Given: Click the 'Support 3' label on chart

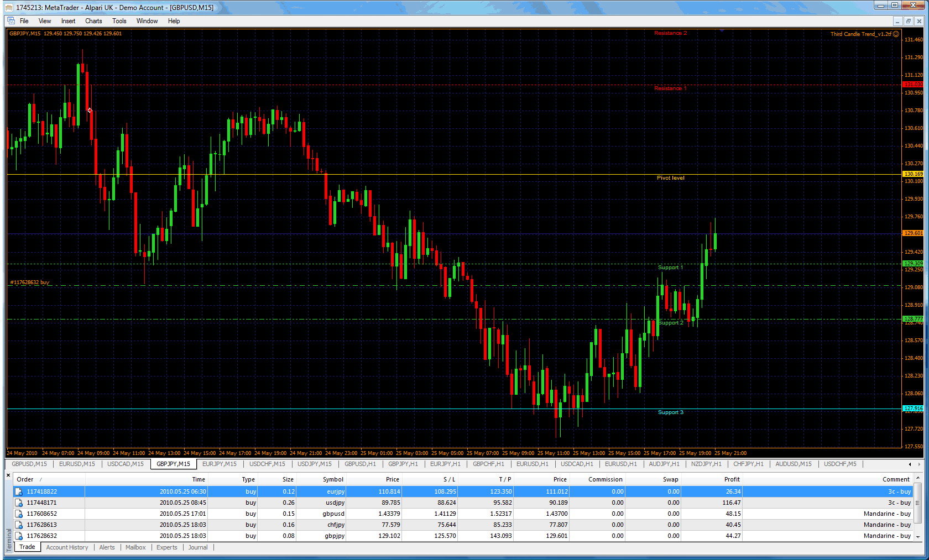Looking at the screenshot, I should [670, 412].
